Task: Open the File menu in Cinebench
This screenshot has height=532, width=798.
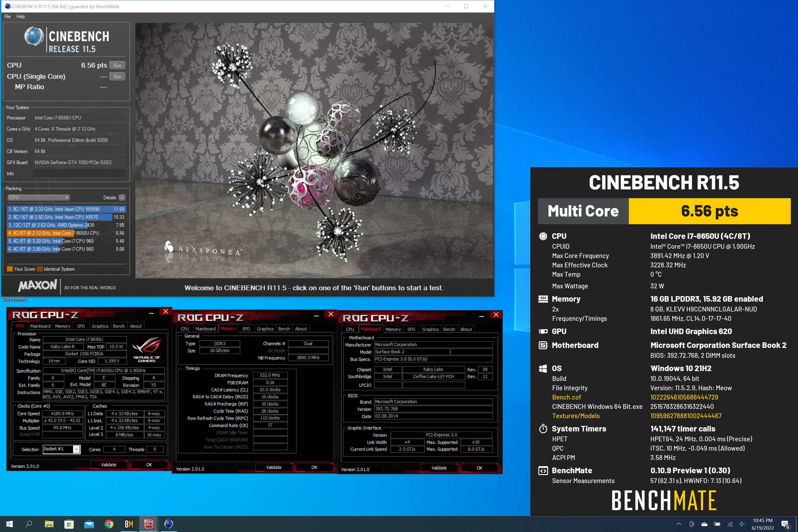Action: click(x=7, y=16)
